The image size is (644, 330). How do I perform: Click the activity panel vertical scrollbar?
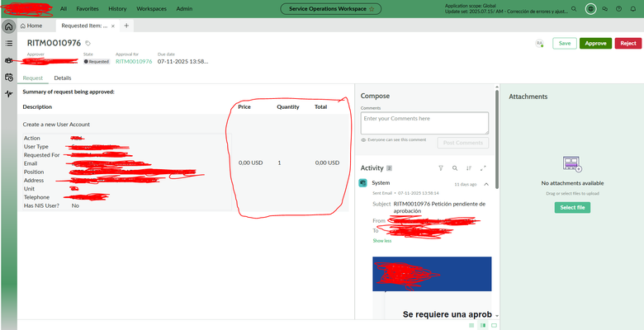click(497, 139)
